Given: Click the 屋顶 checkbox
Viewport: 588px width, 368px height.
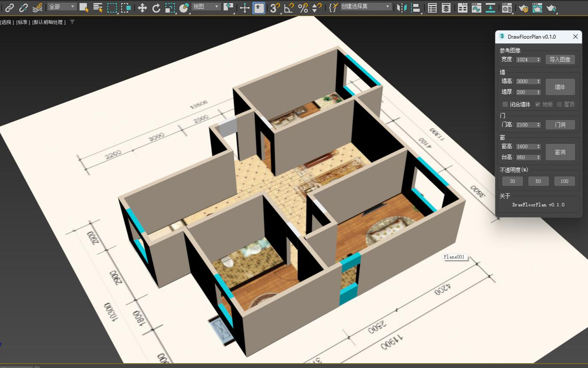Looking at the screenshot, I should [559, 104].
